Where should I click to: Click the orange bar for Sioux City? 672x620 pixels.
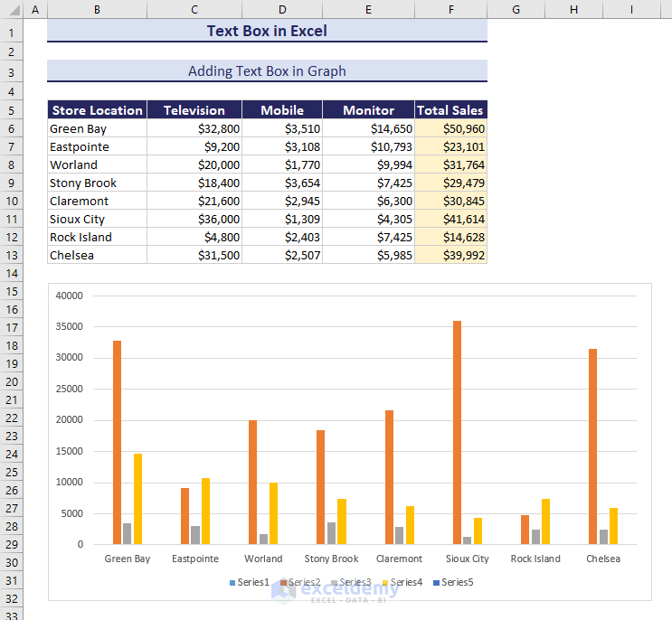click(457, 432)
